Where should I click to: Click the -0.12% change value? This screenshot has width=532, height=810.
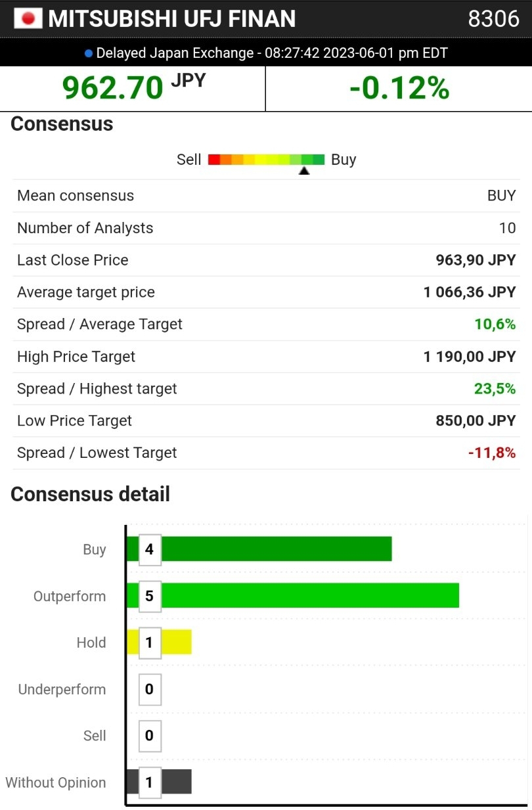pos(399,87)
